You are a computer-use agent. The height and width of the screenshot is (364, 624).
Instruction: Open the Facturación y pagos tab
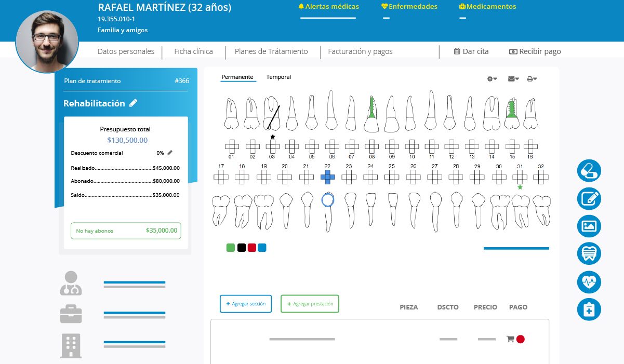360,51
